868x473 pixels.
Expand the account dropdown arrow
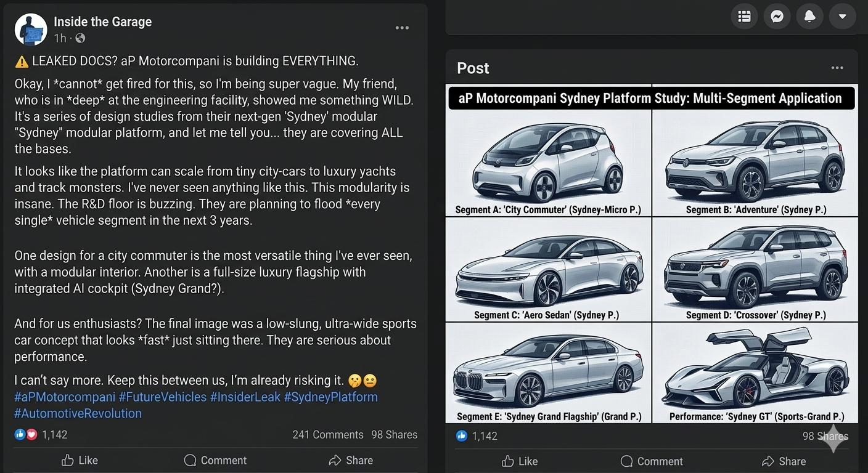[x=843, y=17]
